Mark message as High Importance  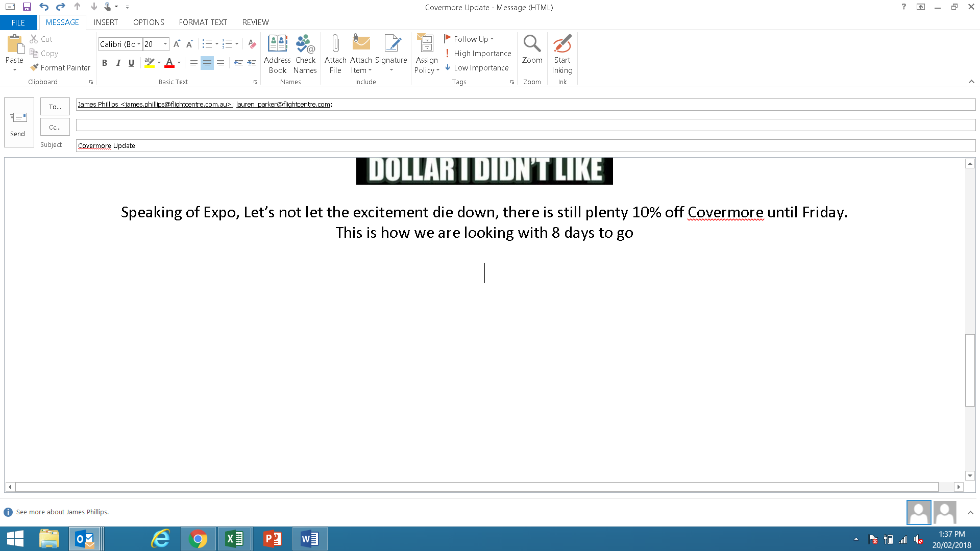(x=478, y=53)
